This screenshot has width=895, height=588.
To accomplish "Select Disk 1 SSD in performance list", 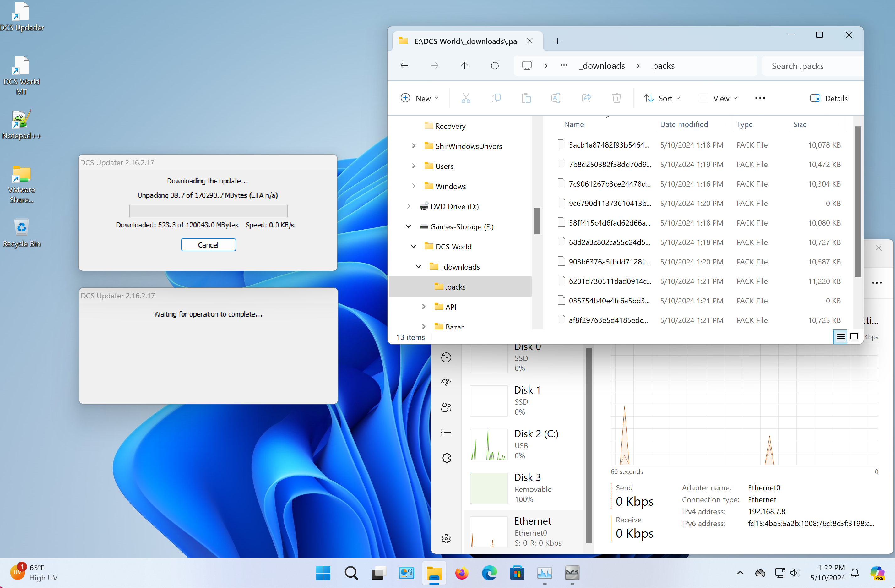I will coord(524,401).
